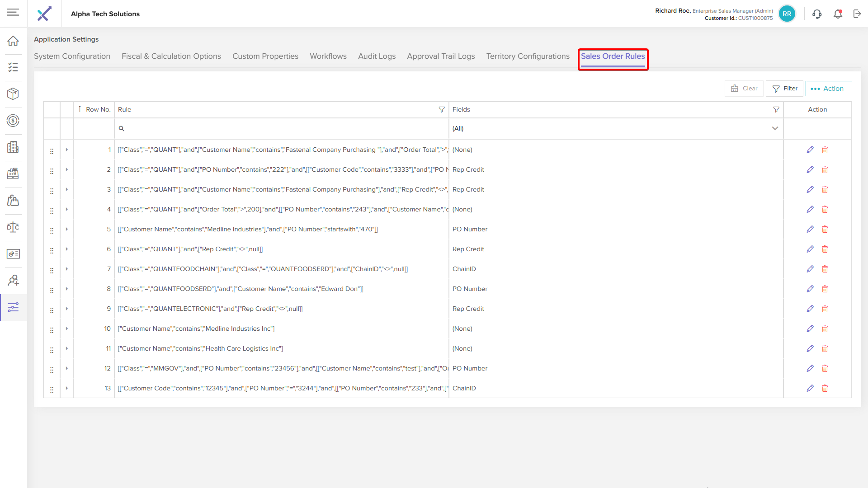Open the Action menu button
868x488 pixels.
click(828, 89)
